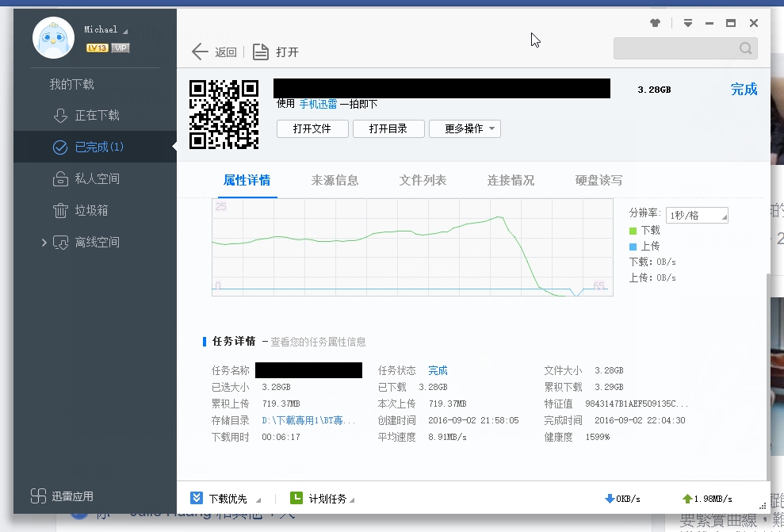Click the 离线空间 offline space icon
Screen dimensions: 784x532
coord(60,243)
